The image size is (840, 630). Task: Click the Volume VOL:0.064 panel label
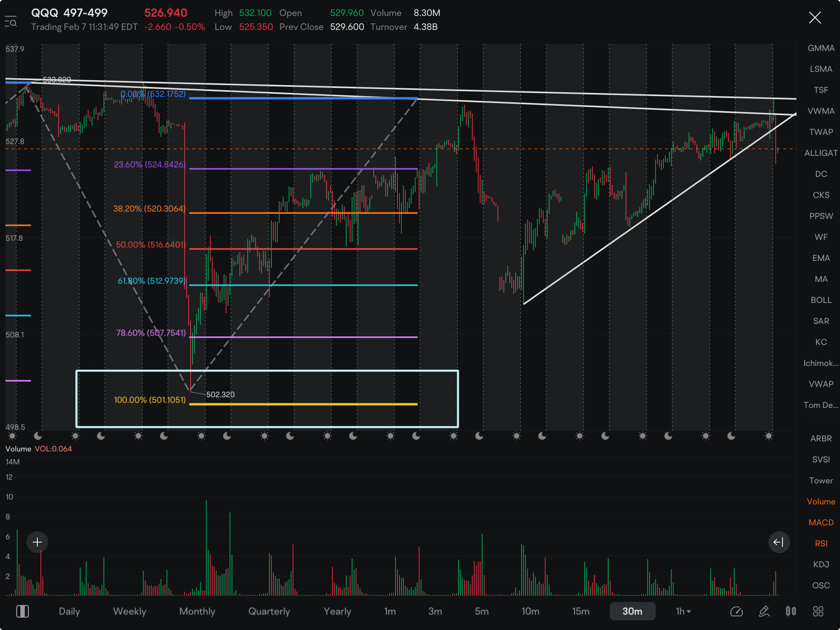tap(38, 449)
